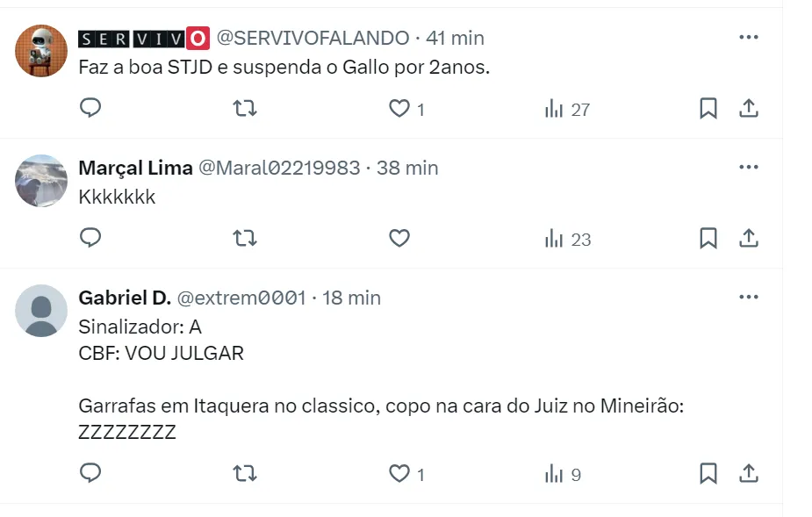Reply to Gabriel D.'s tweet
Image resolution: width=812 pixels, height=517 pixels.
coord(90,474)
